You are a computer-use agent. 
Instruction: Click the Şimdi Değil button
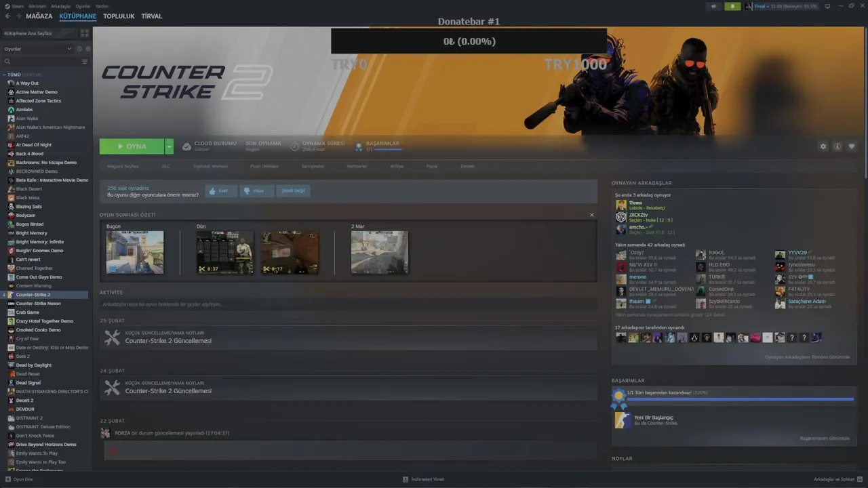coord(293,191)
